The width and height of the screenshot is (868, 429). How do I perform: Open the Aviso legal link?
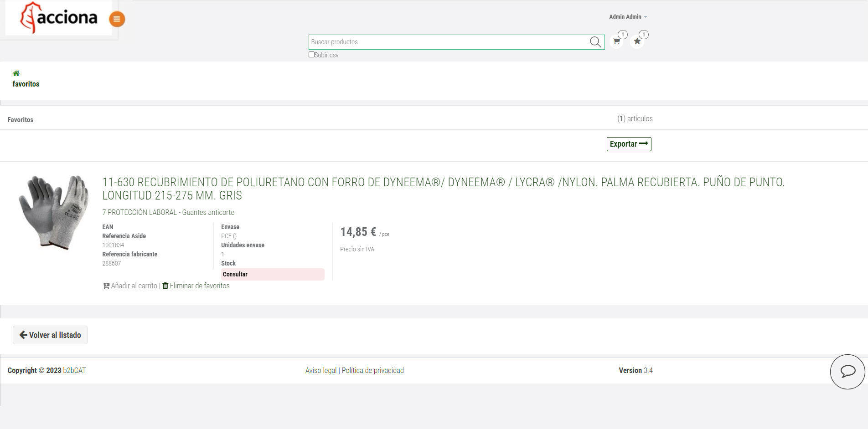[321, 371]
